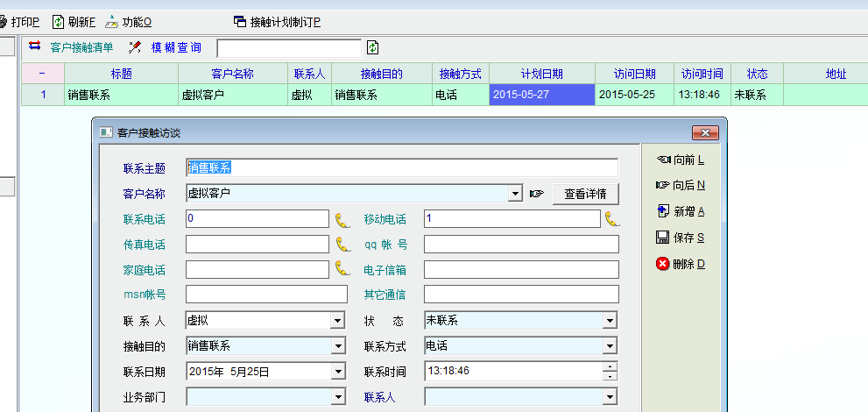The height and width of the screenshot is (412, 868).
Task: Open 客户接触清单 list view
Action: point(72,47)
